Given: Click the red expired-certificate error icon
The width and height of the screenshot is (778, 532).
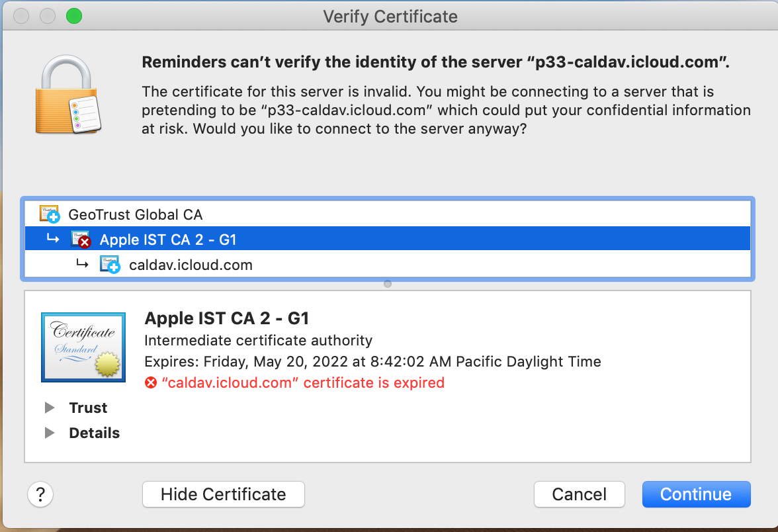Looking at the screenshot, I should [151, 382].
